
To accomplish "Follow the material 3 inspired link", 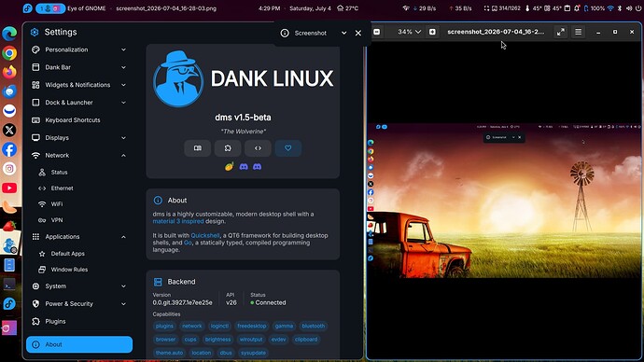I will click(178, 221).
